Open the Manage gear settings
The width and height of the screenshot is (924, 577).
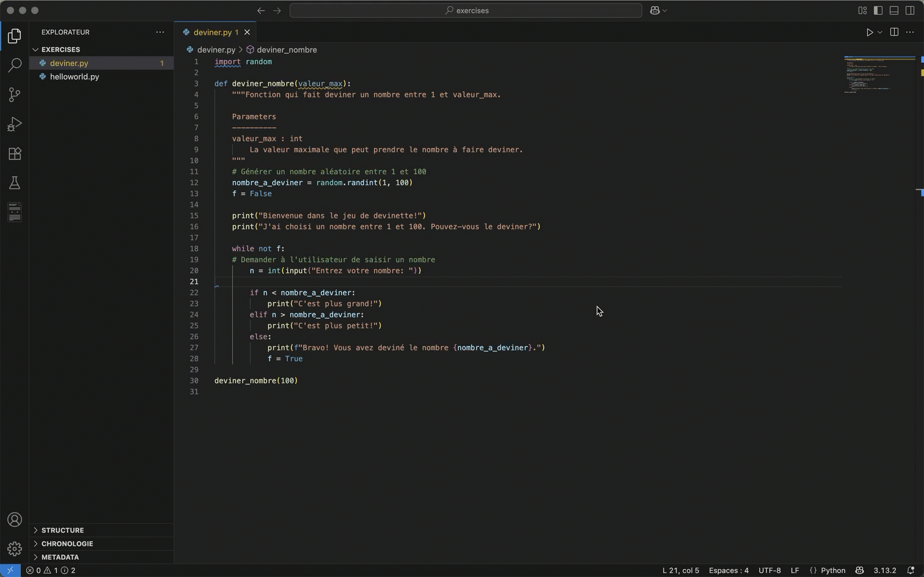(15, 549)
